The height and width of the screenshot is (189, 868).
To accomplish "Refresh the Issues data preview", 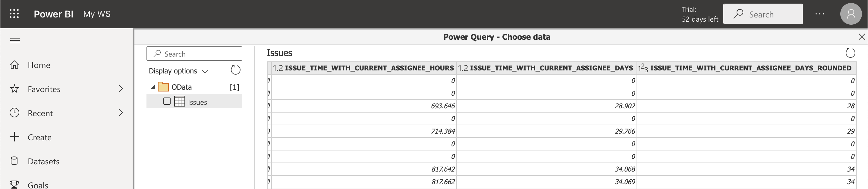I will point(850,53).
